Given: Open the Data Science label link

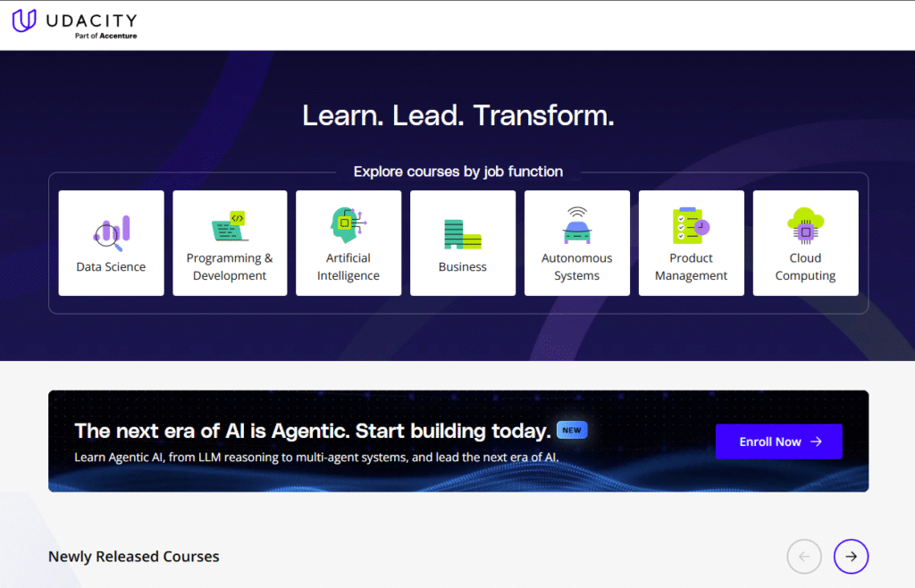Looking at the screenshot, I should [112, 266].
